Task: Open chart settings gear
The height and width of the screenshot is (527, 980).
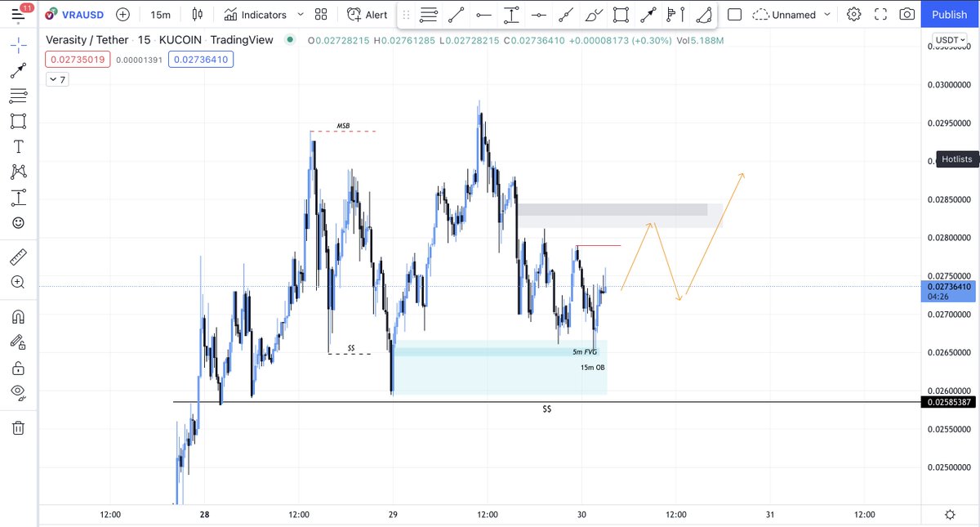Action: point(853,14)
